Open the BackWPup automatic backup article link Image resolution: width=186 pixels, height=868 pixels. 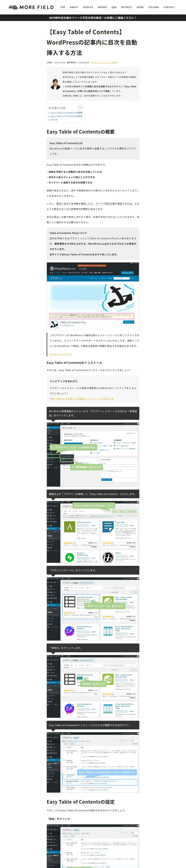pos(83,399)
